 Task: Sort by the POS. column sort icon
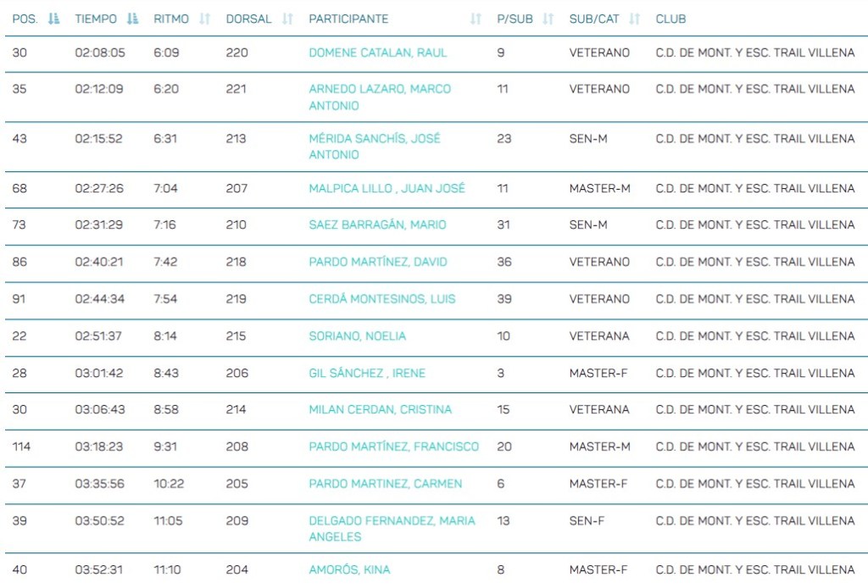click(x=54, y=19)
